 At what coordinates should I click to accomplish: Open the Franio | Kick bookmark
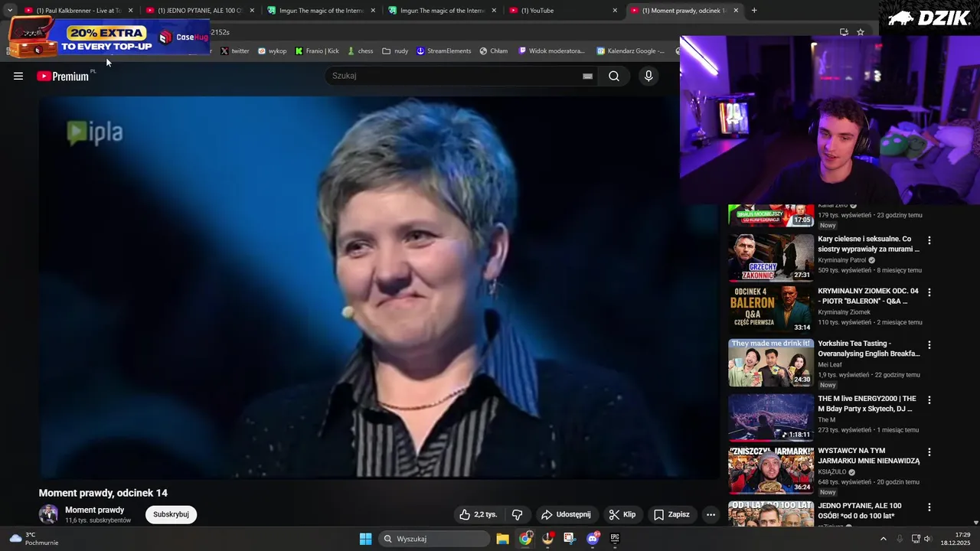[x=317, y=51]
